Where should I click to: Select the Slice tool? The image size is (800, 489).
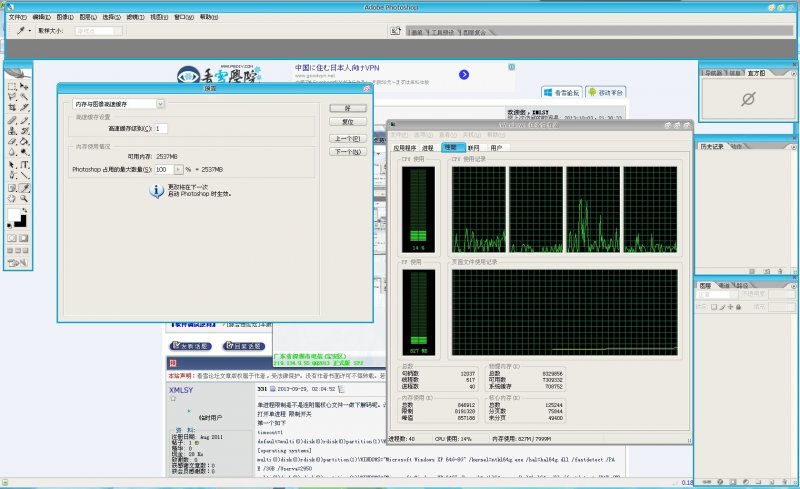tap(24, 107)
